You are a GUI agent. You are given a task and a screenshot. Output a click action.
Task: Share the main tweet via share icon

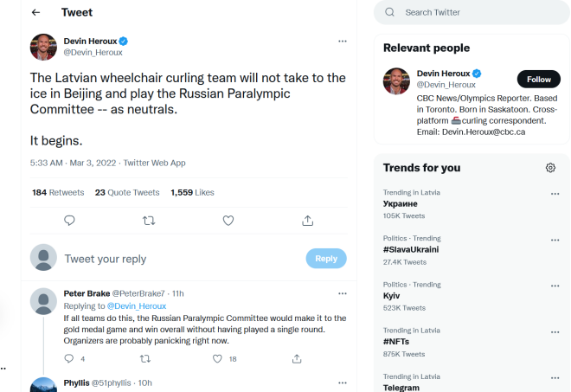(307, 221)
